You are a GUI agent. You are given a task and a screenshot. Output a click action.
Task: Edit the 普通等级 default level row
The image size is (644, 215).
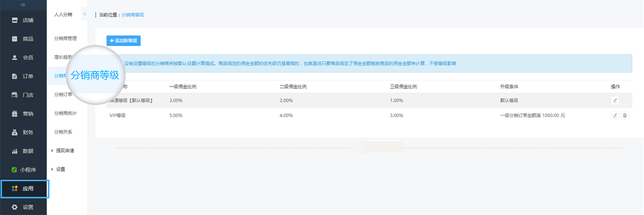615,100
